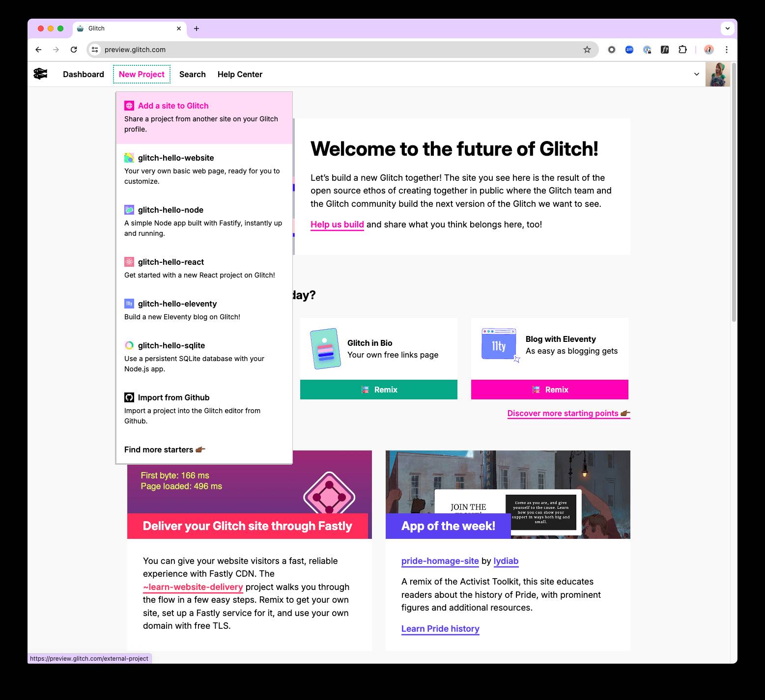Open the Zoom extension icon
The height and width of the screenshot is (700, 765).
point(629,50)
